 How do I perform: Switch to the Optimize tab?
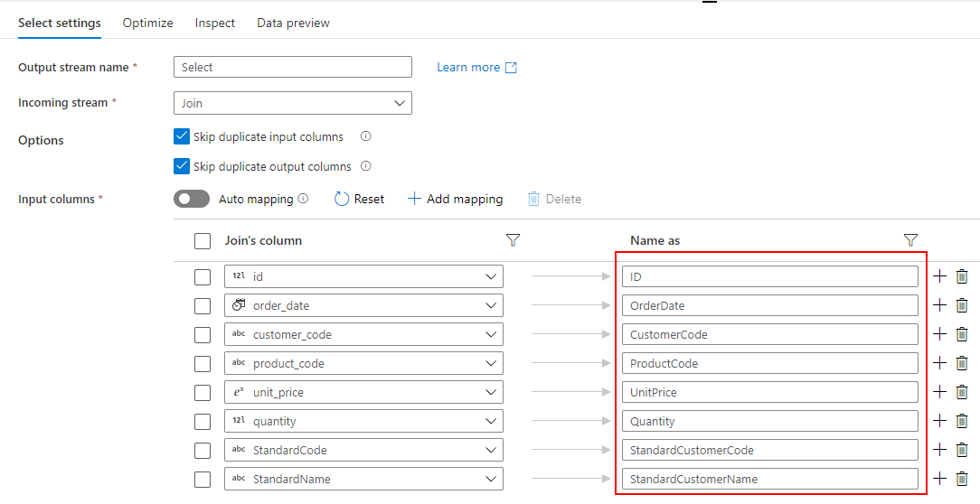(x=147, y=23)
